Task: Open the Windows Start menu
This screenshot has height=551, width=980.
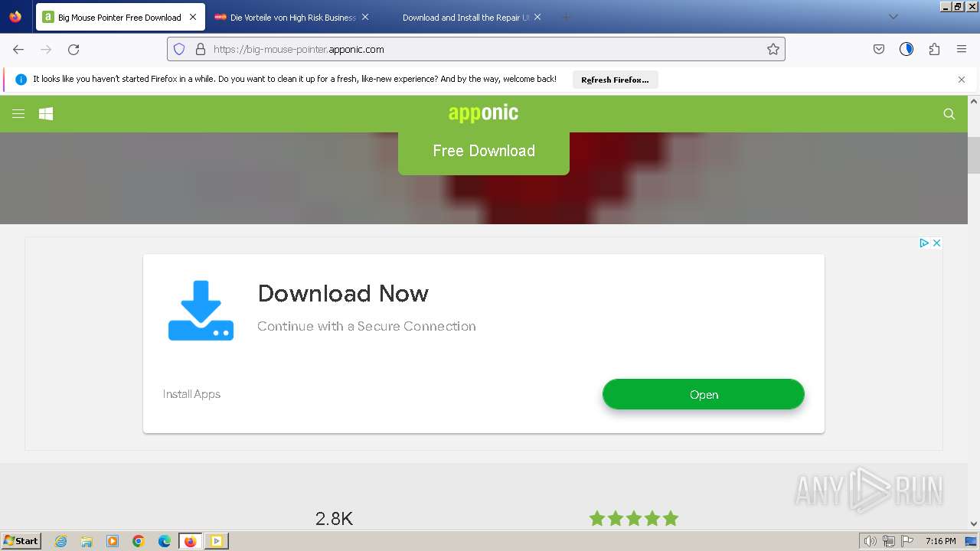Action: (x=21, y=540)
